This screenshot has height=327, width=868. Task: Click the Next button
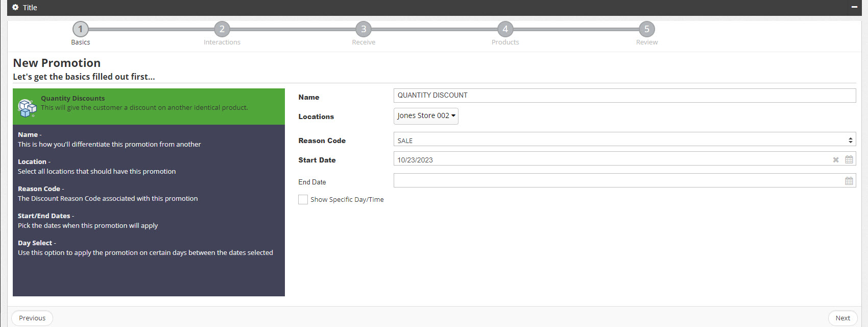click(x=842, y=318)
